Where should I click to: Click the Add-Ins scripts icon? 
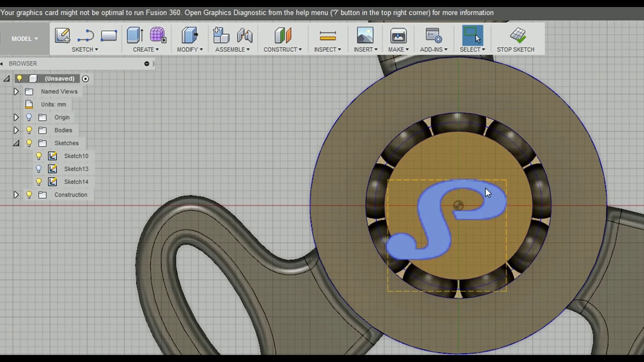[434, 36]
